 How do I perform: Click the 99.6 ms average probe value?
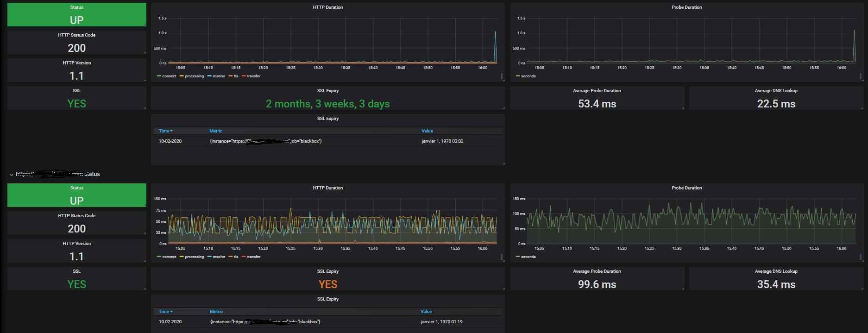pyautogui.click(x=597, y=284)
